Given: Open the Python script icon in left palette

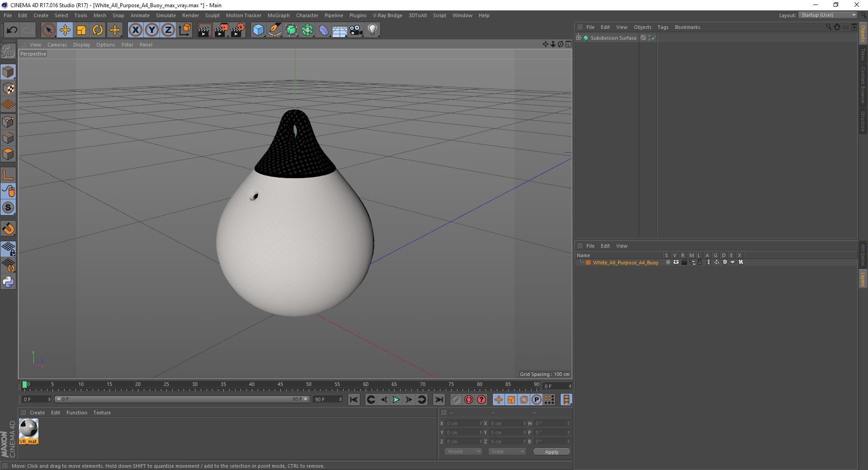Looking at the screenshot, I should click(x=8, y=282).
